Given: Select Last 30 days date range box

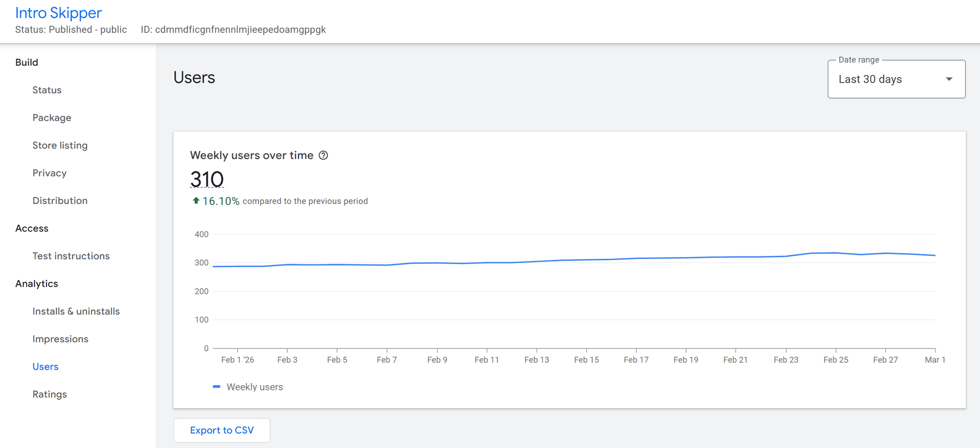Looking at the screenshot, I should tap(896, 79).
